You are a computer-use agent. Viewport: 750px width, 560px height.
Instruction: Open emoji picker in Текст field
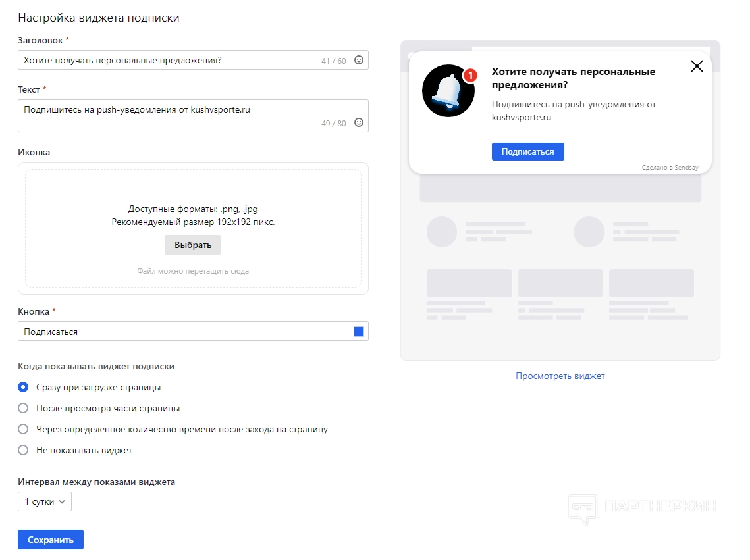(359, 122)
